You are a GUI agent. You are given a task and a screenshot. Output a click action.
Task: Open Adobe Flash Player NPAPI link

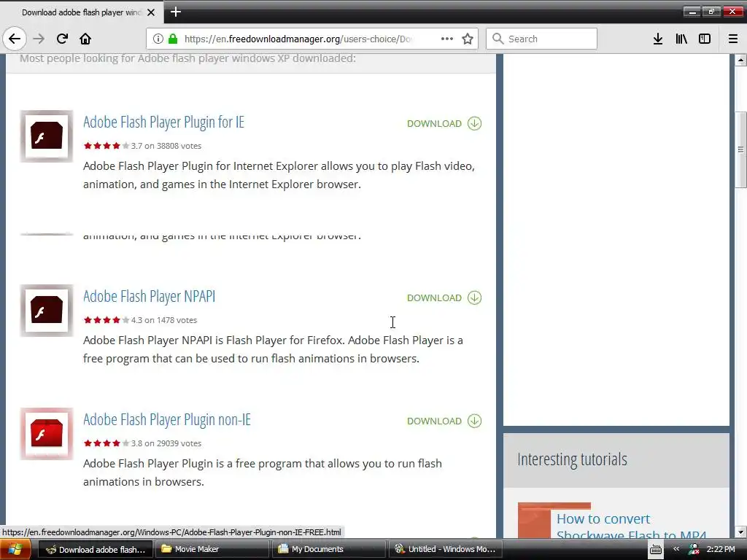coord(149,296)
